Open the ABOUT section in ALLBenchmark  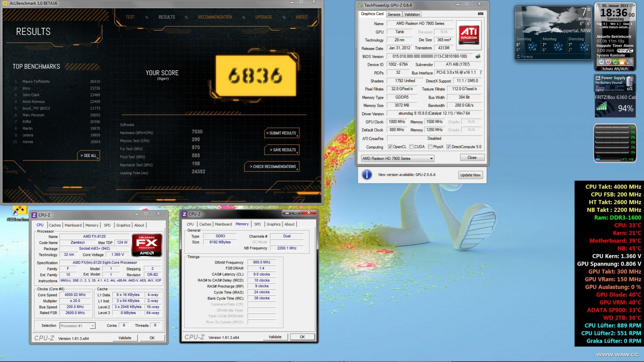pyautogui.click(x=301, y=17)
